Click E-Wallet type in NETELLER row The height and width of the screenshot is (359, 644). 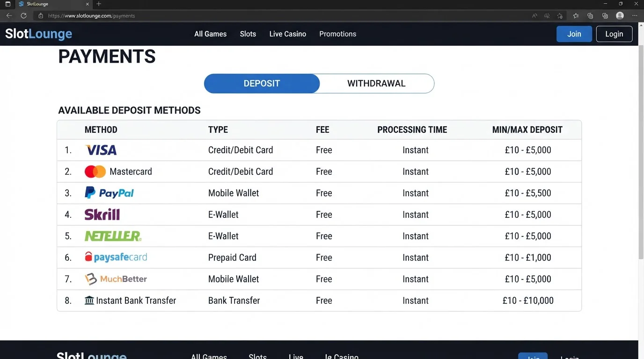(x=223, y=236)
